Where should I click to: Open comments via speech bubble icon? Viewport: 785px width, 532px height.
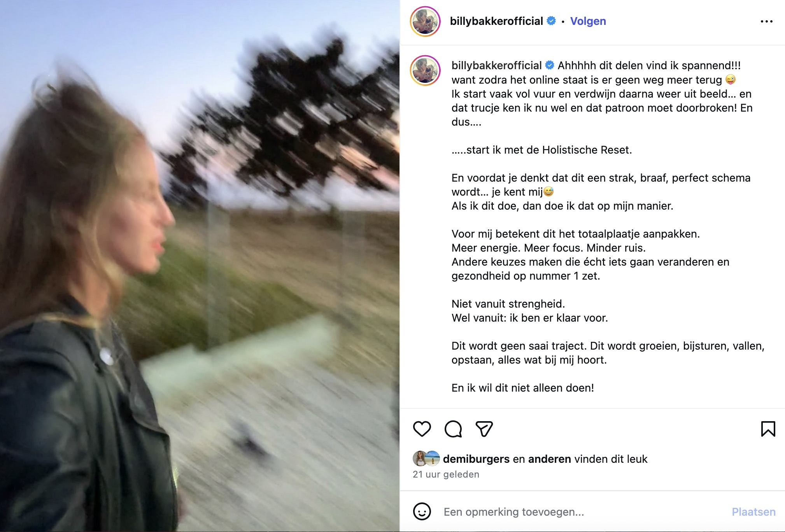[x=453, y=429]
